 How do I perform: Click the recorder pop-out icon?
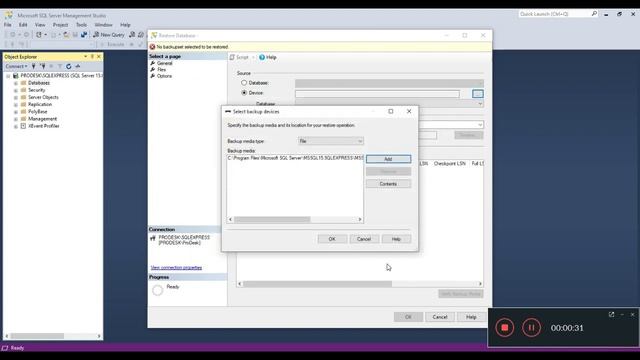(x=611, y=314)
